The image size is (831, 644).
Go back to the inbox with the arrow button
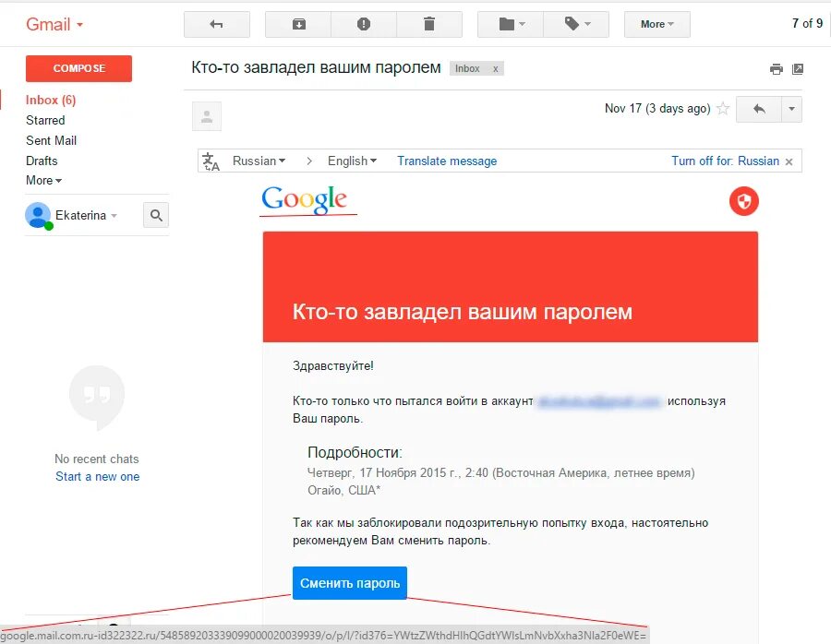[217, 24]
